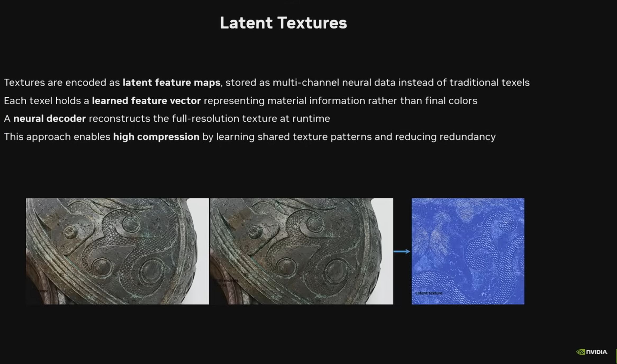Click the words 'reducing redundancy' in fourth bullet
This screenshot has width=617, height=364.
pos(445,137)
